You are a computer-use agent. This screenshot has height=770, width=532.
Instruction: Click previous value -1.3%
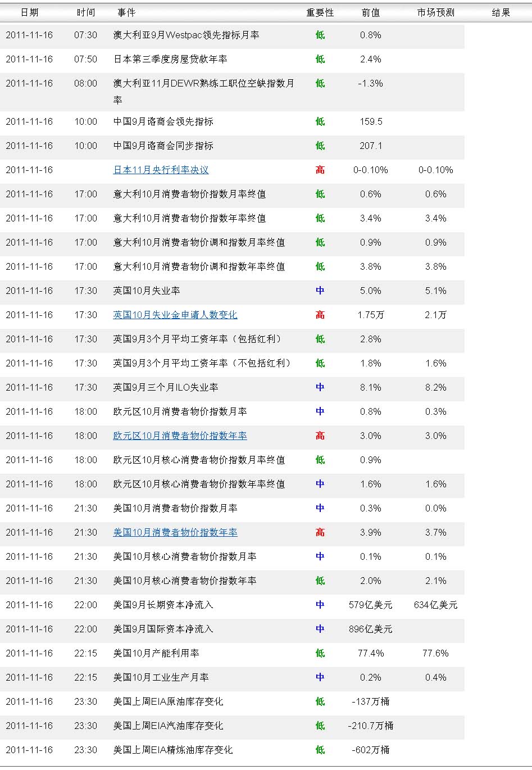click(371, 83)
